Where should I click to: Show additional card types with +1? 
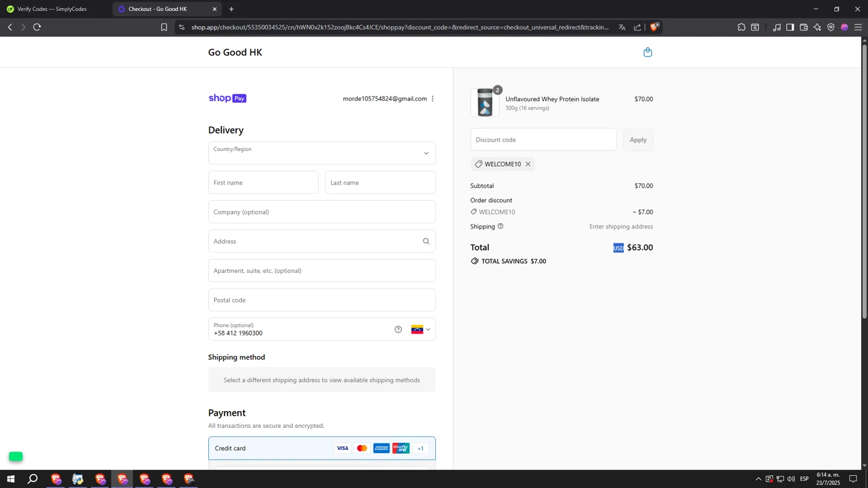421,448
